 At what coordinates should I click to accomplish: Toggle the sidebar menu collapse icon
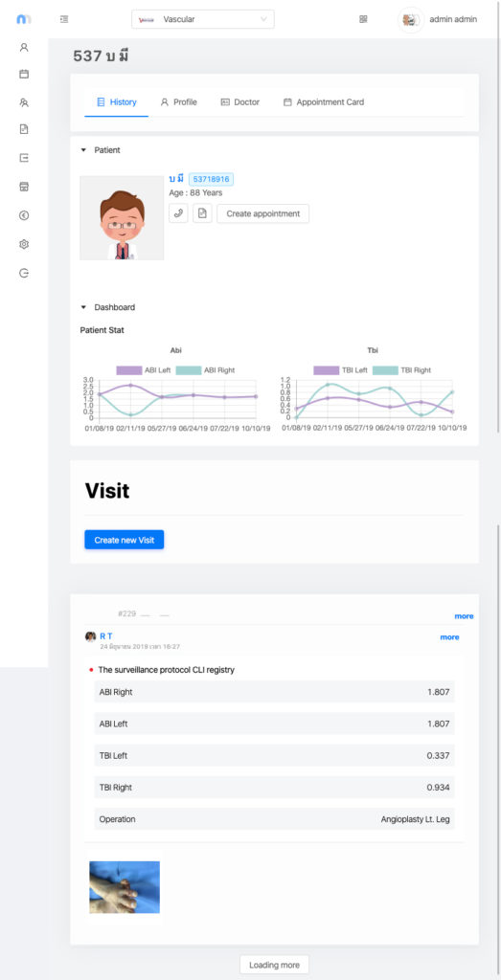64,19
